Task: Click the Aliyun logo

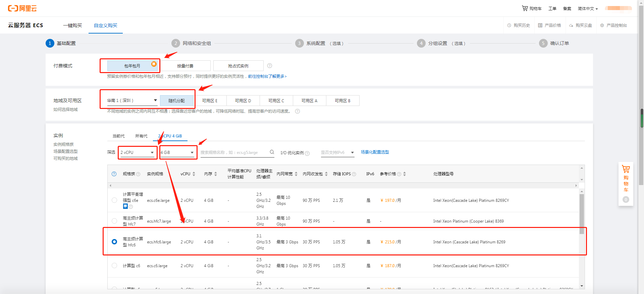Action: click(x=22, y=8)
